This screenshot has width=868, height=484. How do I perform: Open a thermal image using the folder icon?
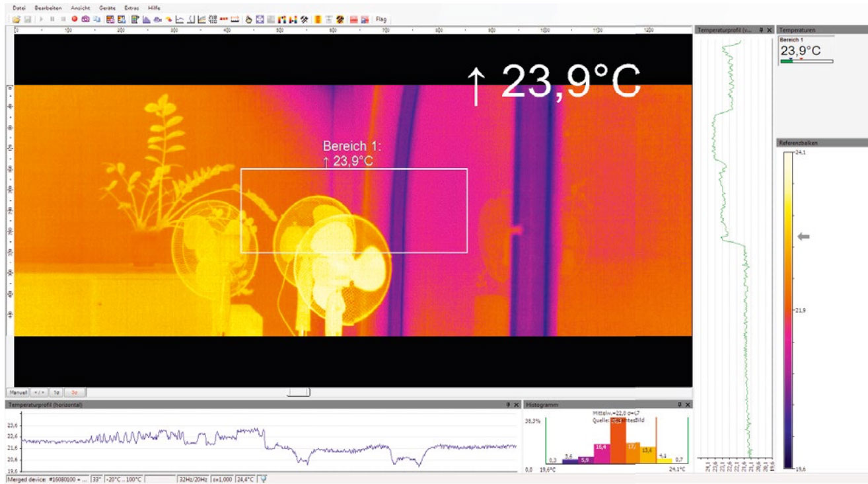point(17,20)
